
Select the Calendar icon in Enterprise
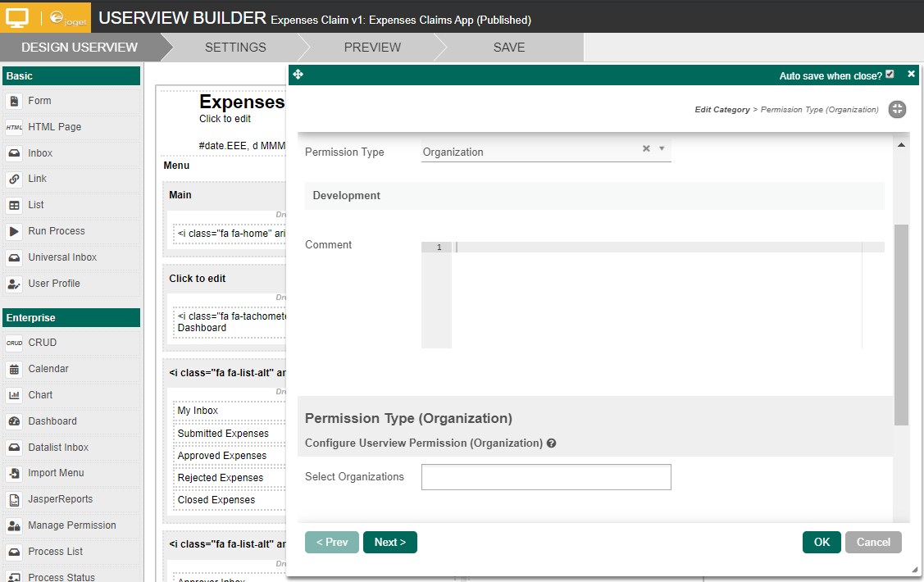click(x=14, y=370)
